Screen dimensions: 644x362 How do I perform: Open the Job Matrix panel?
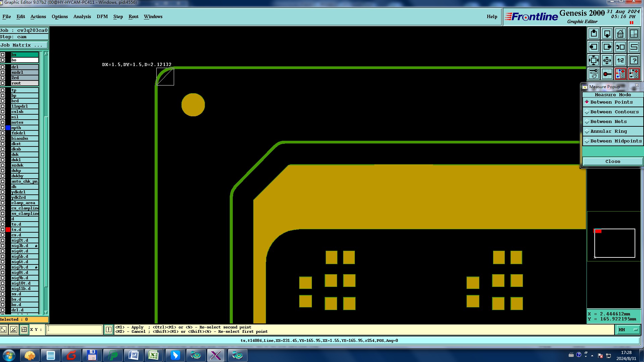(x=23, y=45)
